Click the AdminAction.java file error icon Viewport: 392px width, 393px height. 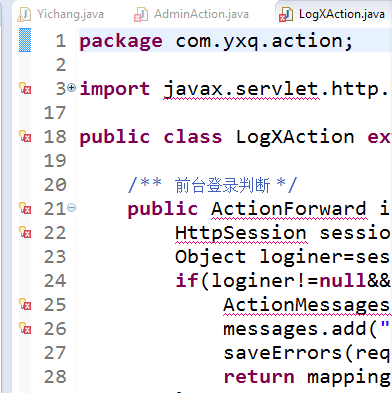141,15
